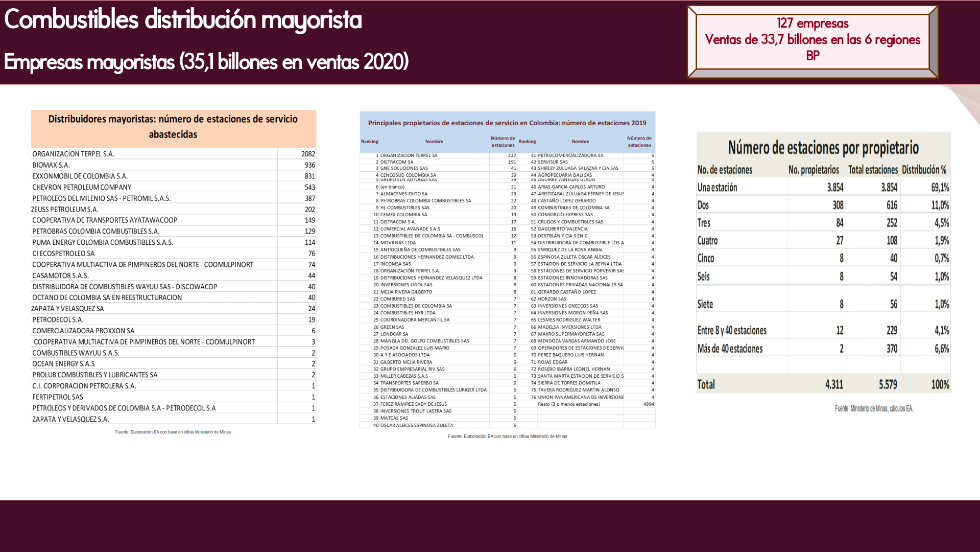Click row 'CI ECOSPETROLEO SA'

174,254
